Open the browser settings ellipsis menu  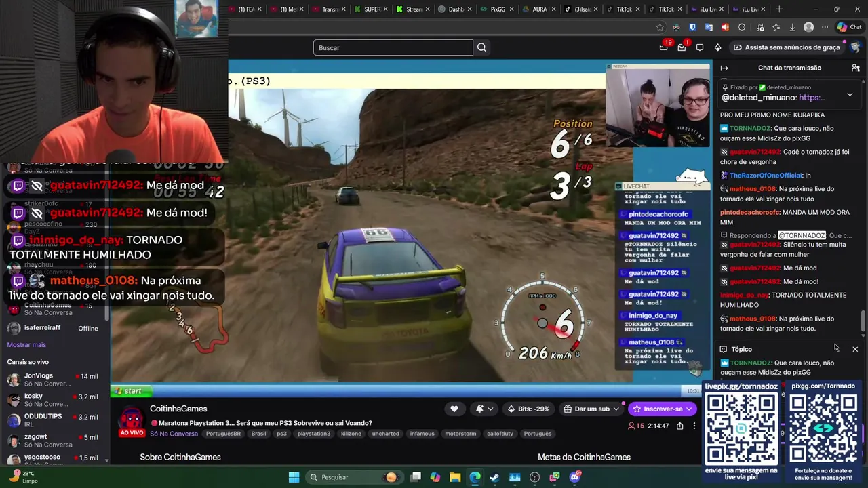coord(825,27)
